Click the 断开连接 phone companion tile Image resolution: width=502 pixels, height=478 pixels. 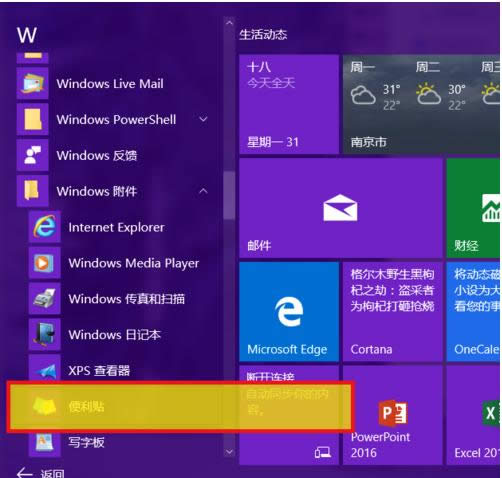(289, 415)
